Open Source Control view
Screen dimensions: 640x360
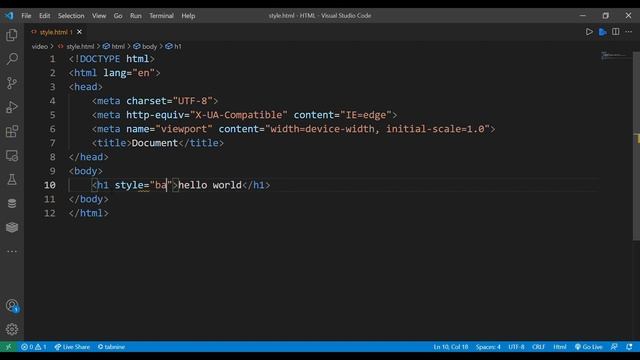click(12, 83)
